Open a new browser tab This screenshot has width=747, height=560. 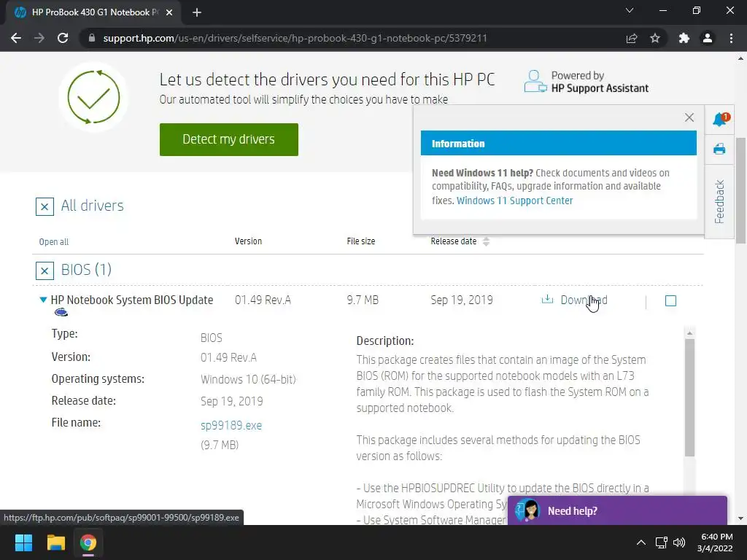197,12
